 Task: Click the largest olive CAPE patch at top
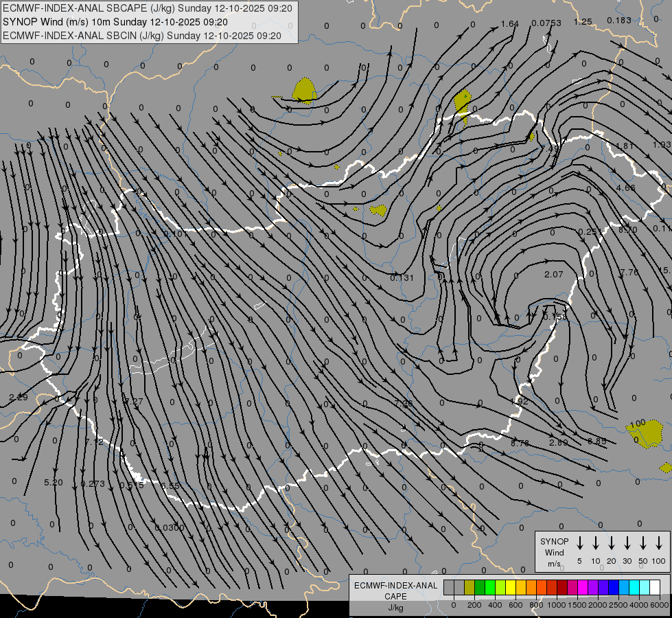pos(303,89)
